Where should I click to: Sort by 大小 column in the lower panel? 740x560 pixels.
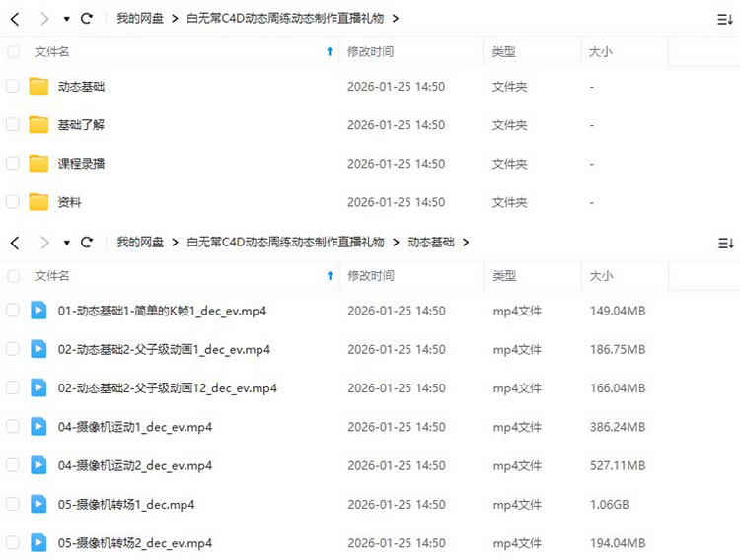click(600, 276)
